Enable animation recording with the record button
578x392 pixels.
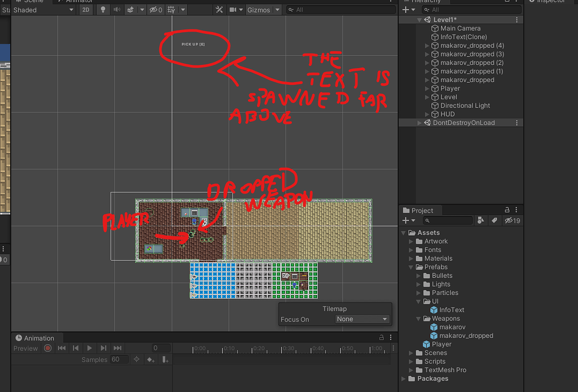point(47,348)
